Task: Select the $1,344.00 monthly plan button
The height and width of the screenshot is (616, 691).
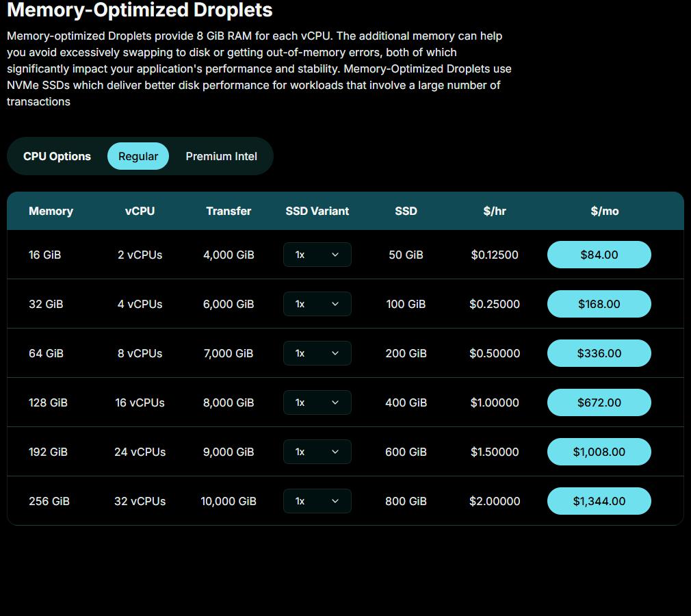Action: tap(599, 501)
